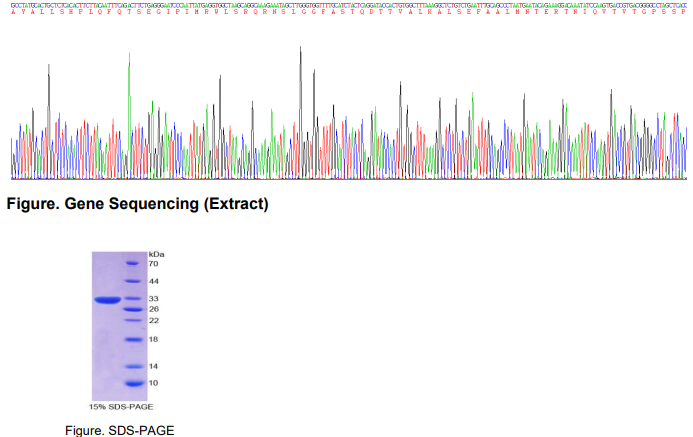Click the 'kDa' unit label

(155, 254)
